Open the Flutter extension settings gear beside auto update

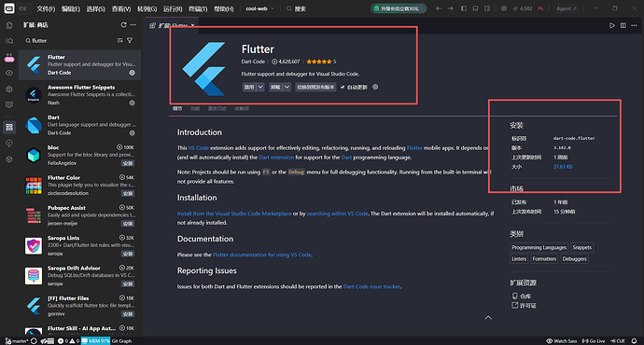[375, 87]
